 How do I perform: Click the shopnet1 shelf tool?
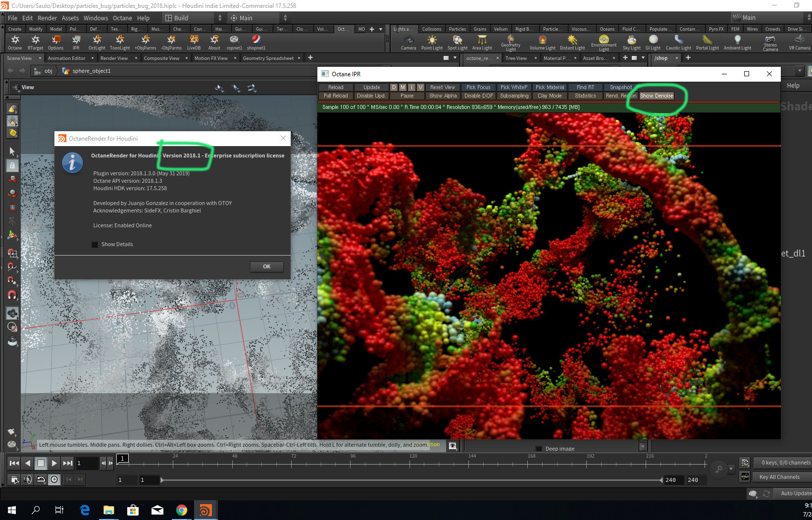click(x=256, y=42)
